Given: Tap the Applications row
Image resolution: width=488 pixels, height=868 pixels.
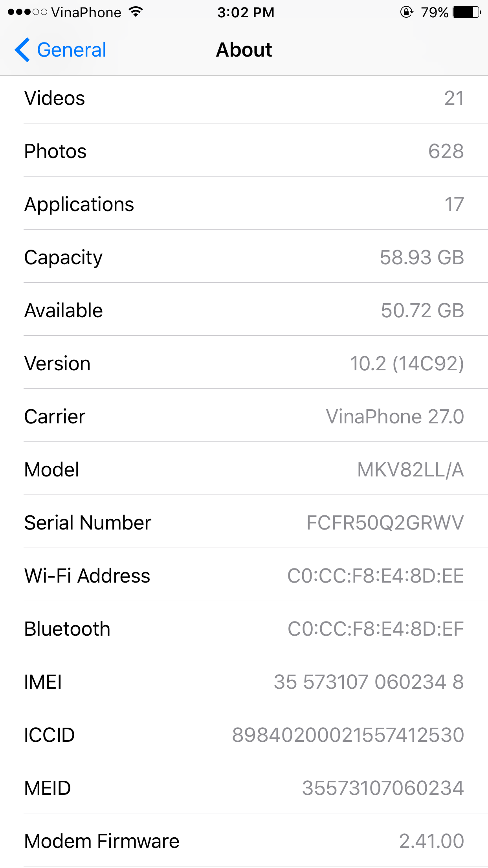Looking at the screenshot, I should (244, 204).
